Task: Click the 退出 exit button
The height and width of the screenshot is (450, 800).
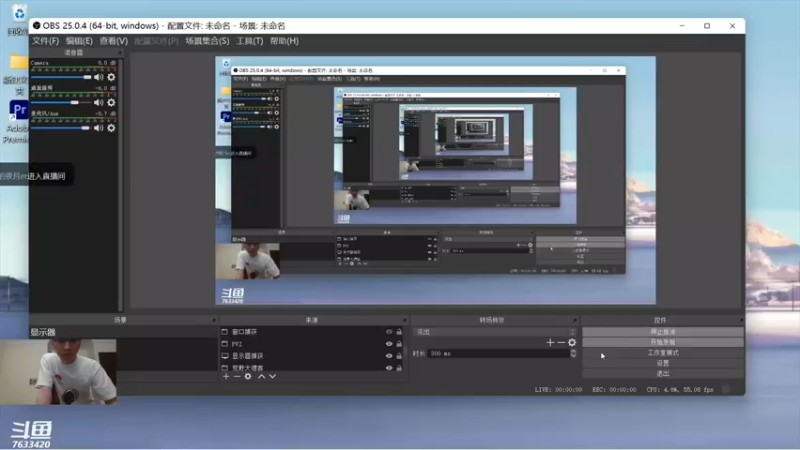Action: pyautogui.click(x=663, y=374)
